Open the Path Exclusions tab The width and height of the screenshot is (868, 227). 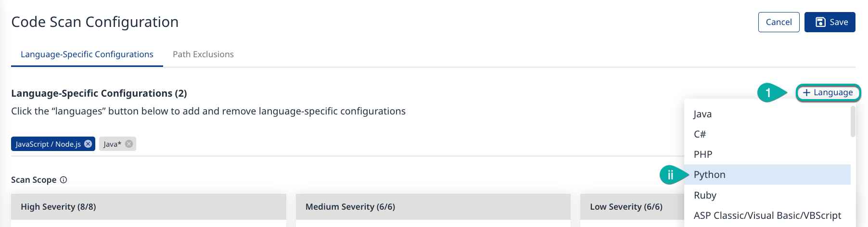coord(203,54)
